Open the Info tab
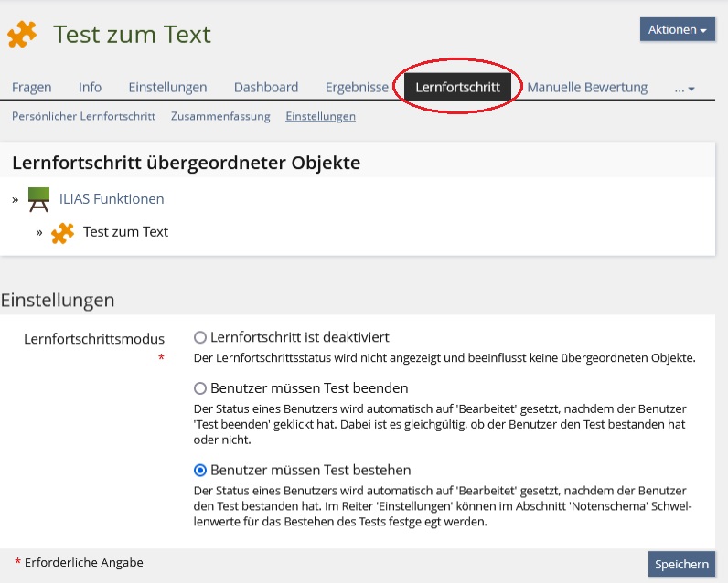This screenshot has height=583, width=728. 90,88
